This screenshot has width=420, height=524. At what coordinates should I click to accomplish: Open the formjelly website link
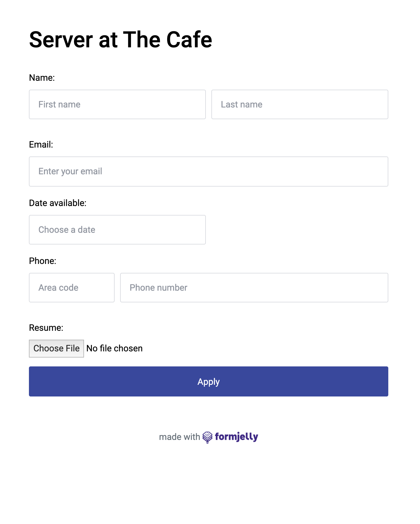pos(237,437)
